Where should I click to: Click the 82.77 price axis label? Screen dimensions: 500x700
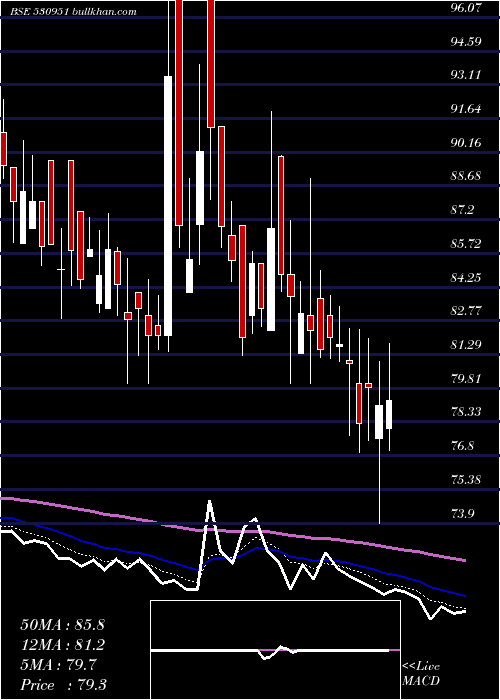click(x=466, y=311)
